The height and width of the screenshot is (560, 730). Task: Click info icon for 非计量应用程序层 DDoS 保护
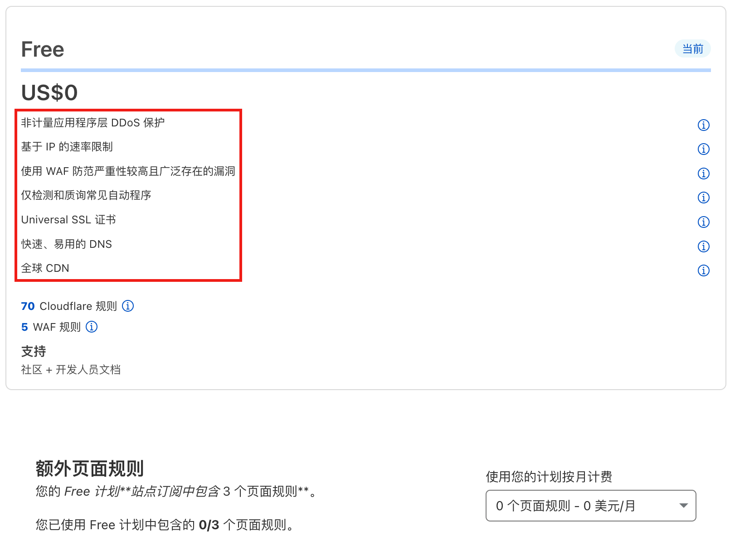point(703,125)
